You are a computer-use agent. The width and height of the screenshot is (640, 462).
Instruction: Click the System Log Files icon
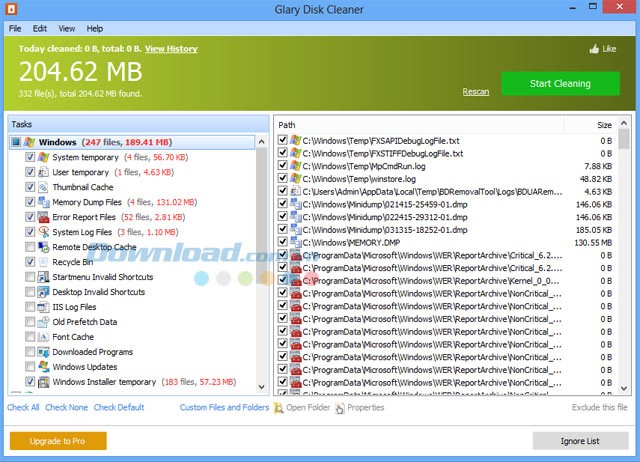click(x=44, y=232)
